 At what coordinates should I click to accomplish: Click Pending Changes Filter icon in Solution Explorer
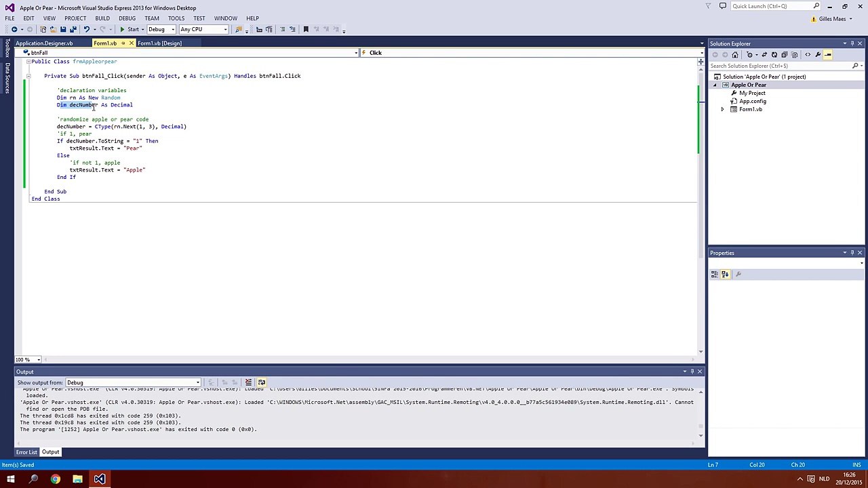point(750,55)
